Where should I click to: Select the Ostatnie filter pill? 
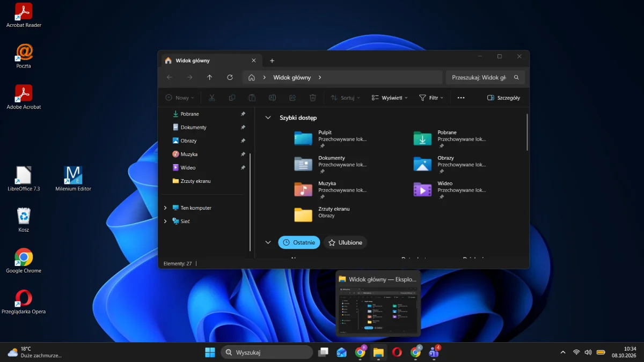point(299,242)
